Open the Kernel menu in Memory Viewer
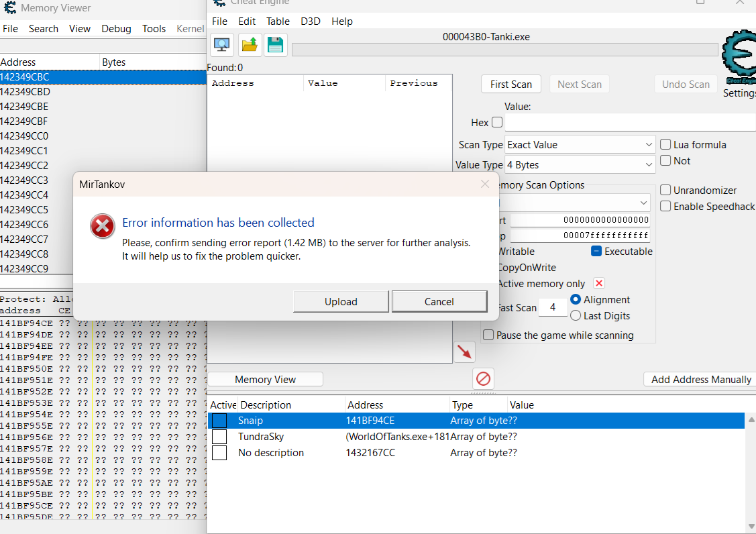Viewport: 756px width, 534px height. tap(190, 28)
